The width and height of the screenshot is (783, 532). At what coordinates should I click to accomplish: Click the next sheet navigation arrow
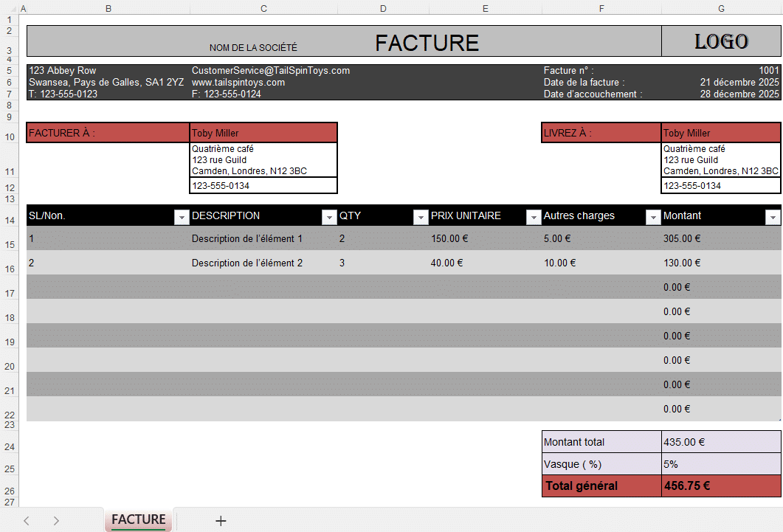[x=57, y=520]
